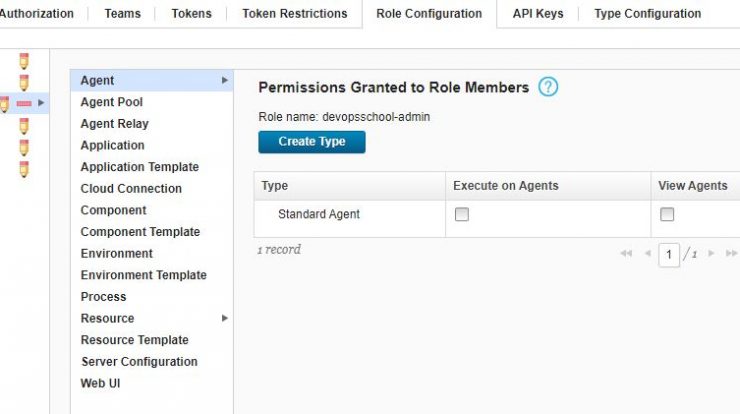Expand the selected role row arrow

pos(41,102)
